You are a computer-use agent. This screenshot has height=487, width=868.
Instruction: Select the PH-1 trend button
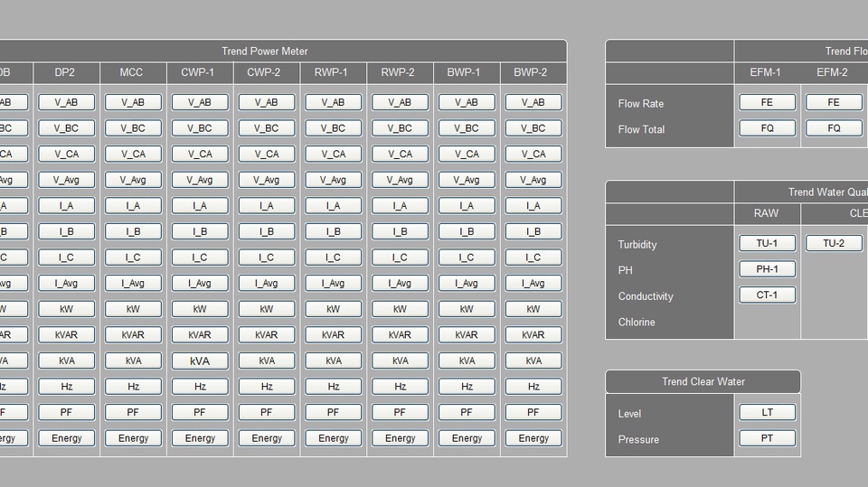point(767,269)
